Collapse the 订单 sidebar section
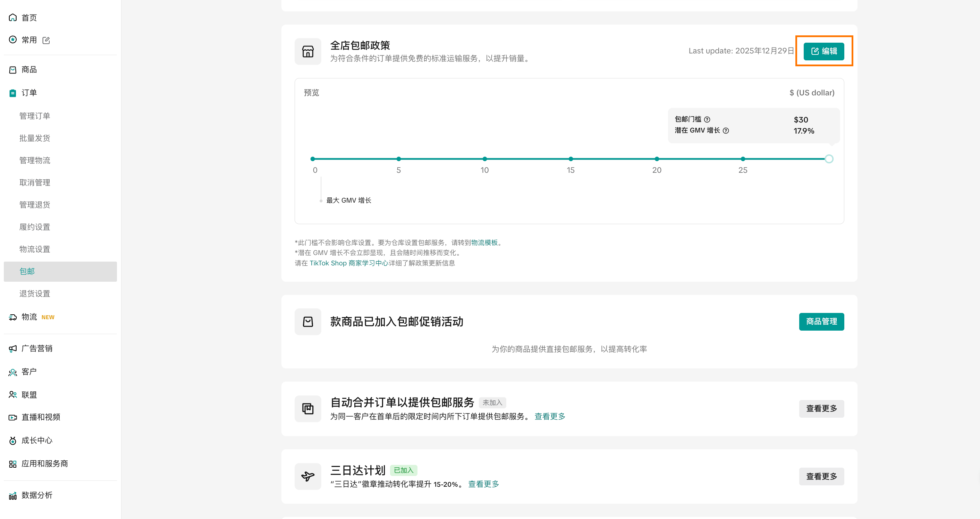 tap(29, 93)
